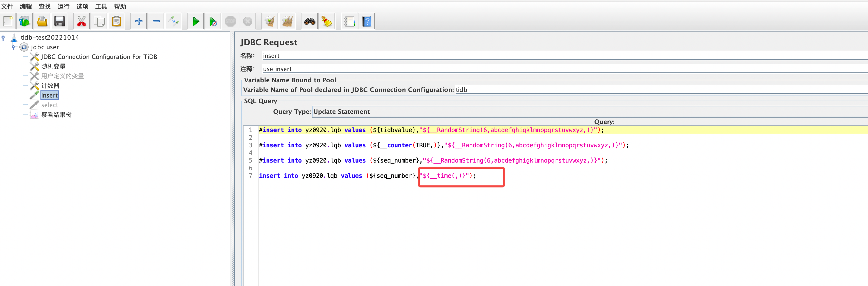Open Search with binoculars icon
The width and height of the screenshot is (868, 286).
[x=309, y=22]
